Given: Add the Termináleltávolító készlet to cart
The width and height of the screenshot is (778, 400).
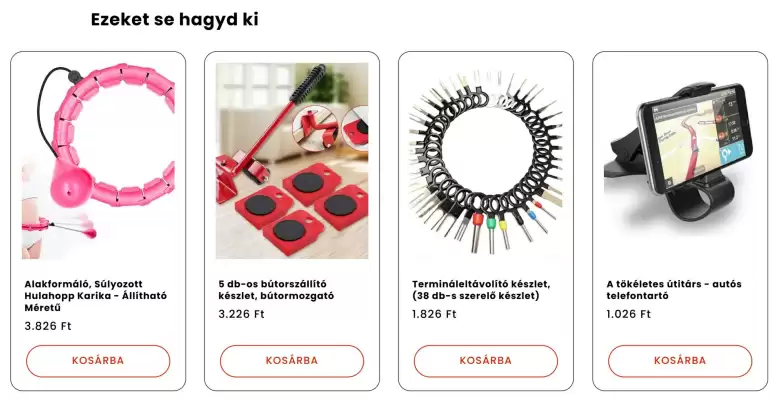Looking at the screenshot, I should [486, 361].
